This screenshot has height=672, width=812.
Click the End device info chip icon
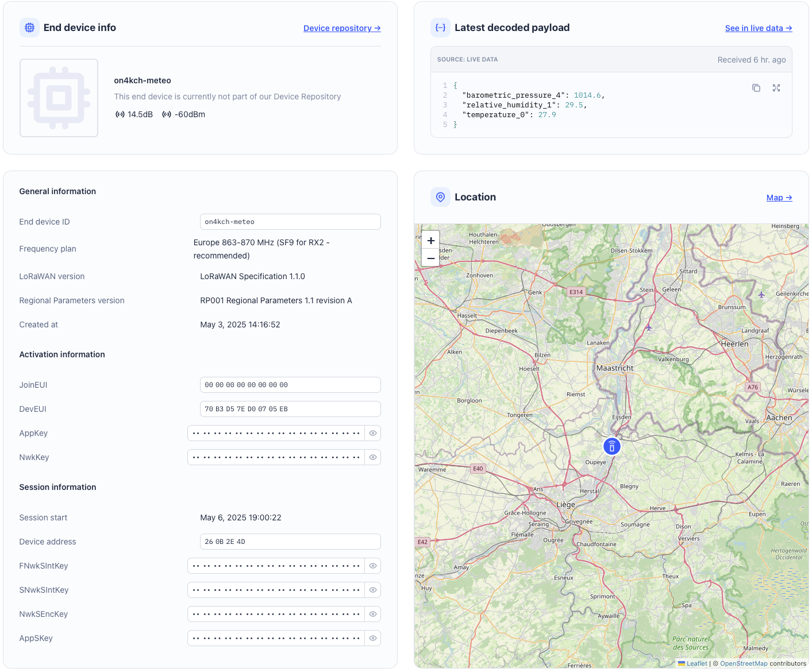[x=29, y=28]
